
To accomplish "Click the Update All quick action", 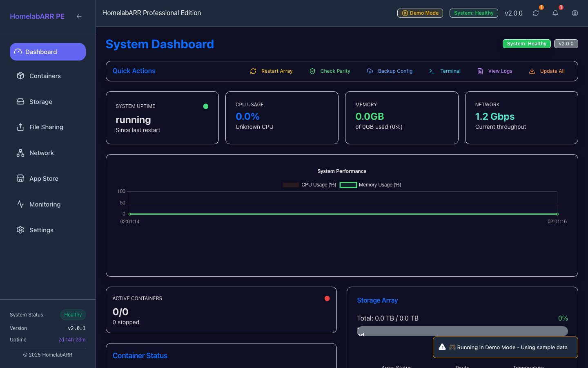I will [x=547, y=71].
